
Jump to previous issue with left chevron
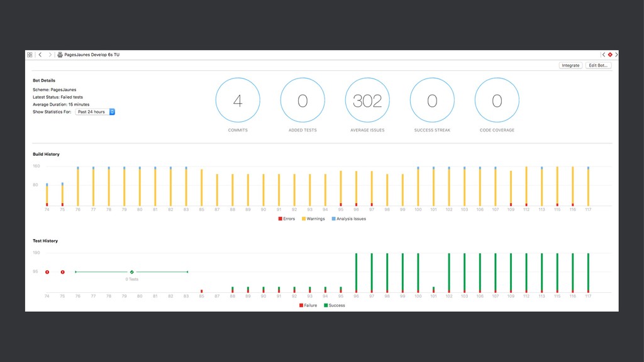tap(604, 55)
